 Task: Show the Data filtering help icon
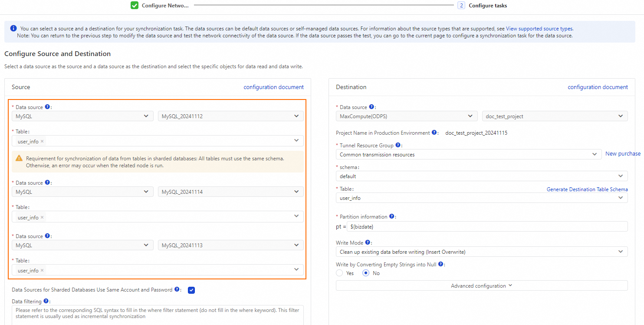46,301
